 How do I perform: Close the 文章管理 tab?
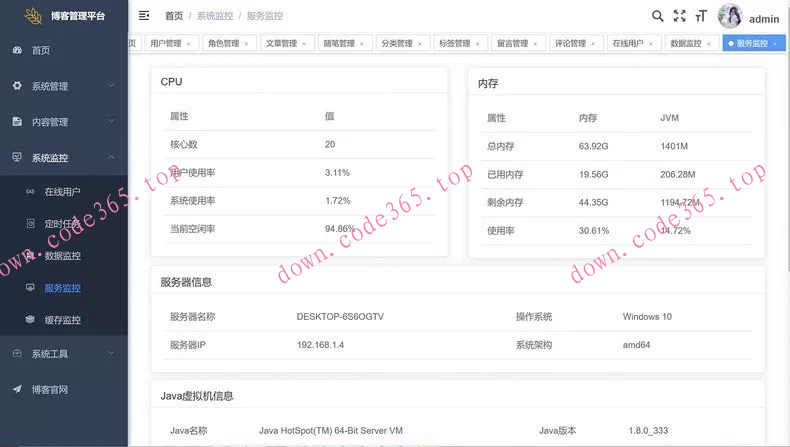click(x=304, y=44)
